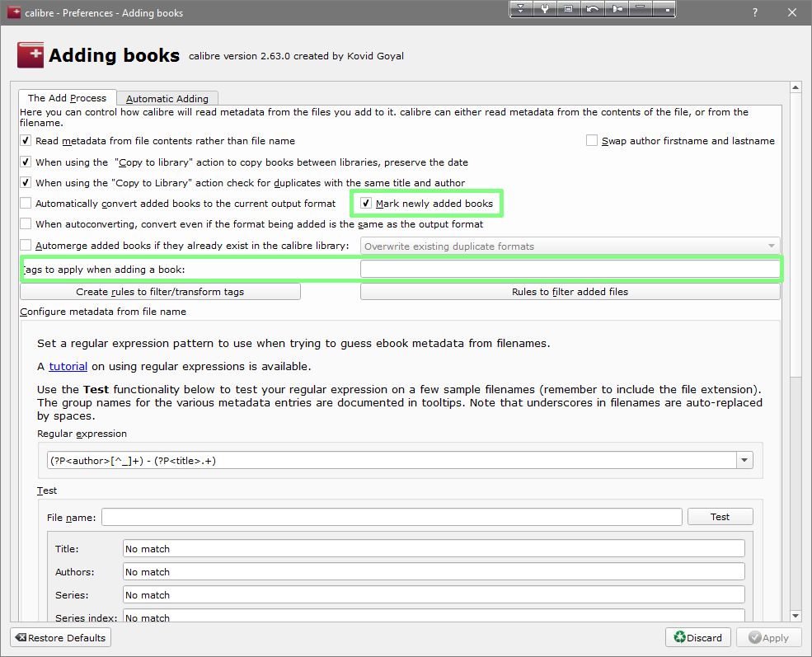Click Rules to filter added files
Screen dimensions: 812x657
pyautogui.click(x=570, y=292)
